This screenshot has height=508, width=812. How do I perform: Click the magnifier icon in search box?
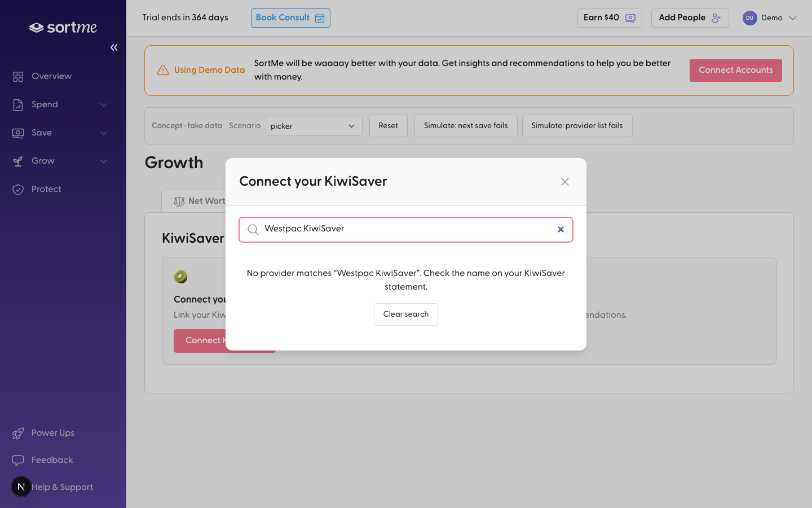pyautogui.click(x=253, y=229)
